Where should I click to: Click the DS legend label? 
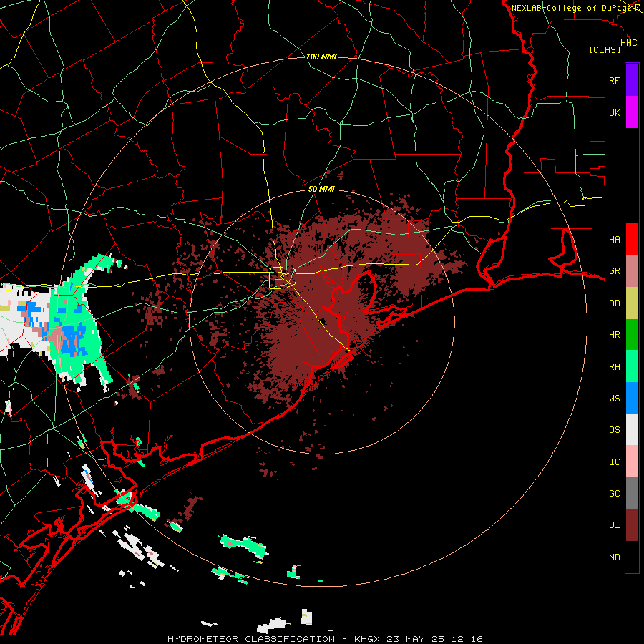614,429
